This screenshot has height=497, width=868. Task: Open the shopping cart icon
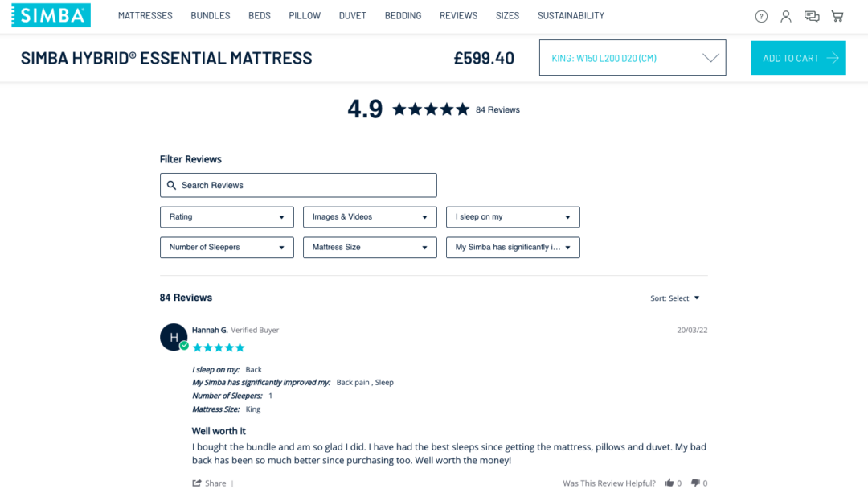click(837, 17)
